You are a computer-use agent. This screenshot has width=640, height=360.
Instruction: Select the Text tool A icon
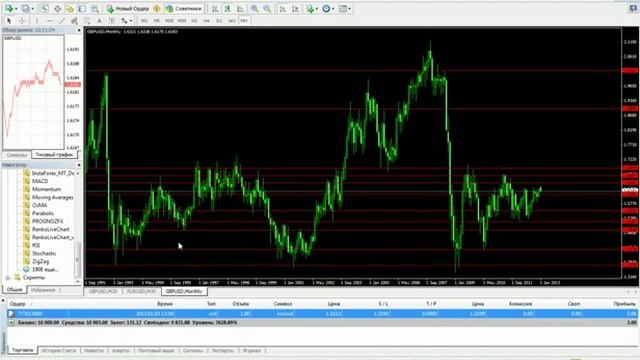point(99,20)
